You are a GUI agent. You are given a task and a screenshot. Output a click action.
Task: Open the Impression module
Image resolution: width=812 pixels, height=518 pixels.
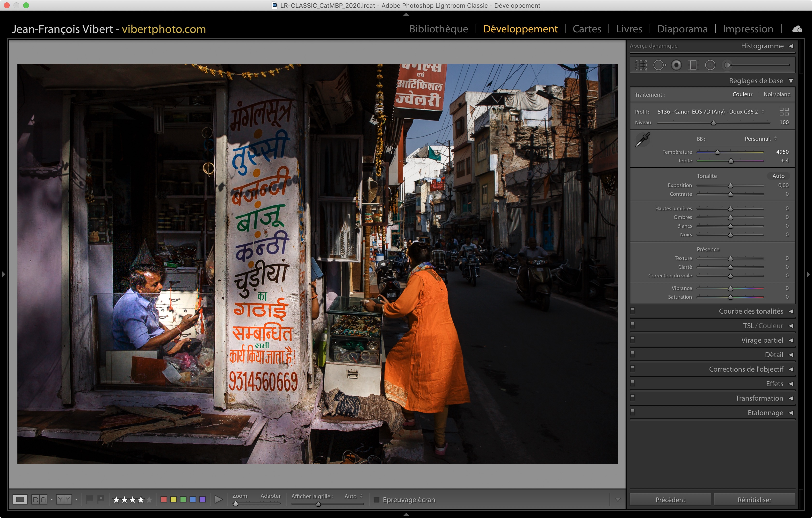(x=747, y=29)
